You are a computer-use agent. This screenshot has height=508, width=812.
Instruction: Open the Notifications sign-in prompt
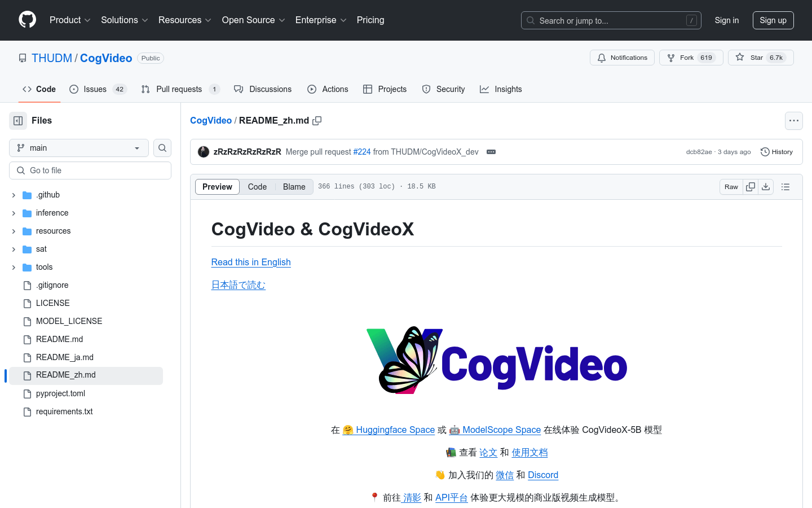(x=622, y=58)
